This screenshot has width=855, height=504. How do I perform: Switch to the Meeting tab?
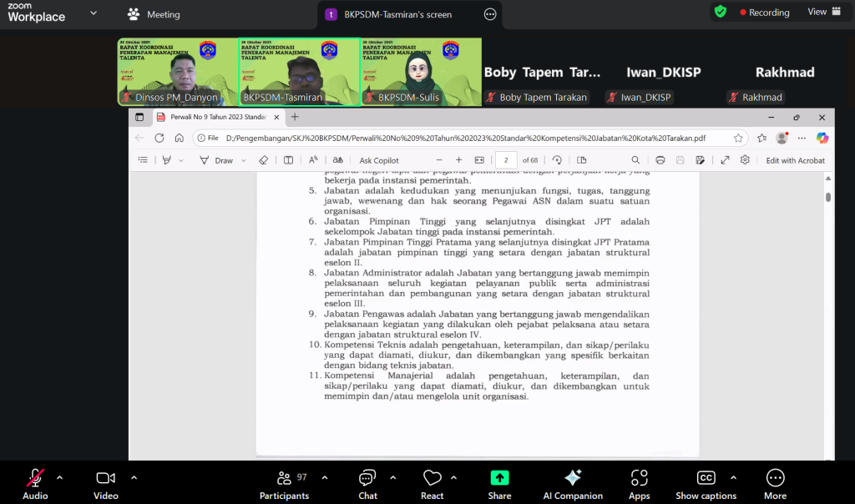[154, 14]
